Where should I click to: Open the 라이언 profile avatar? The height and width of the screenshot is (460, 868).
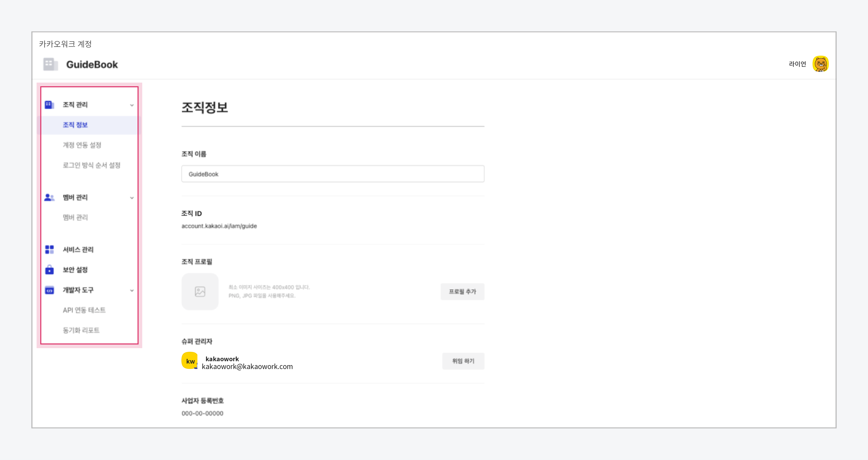coord(820,64)
